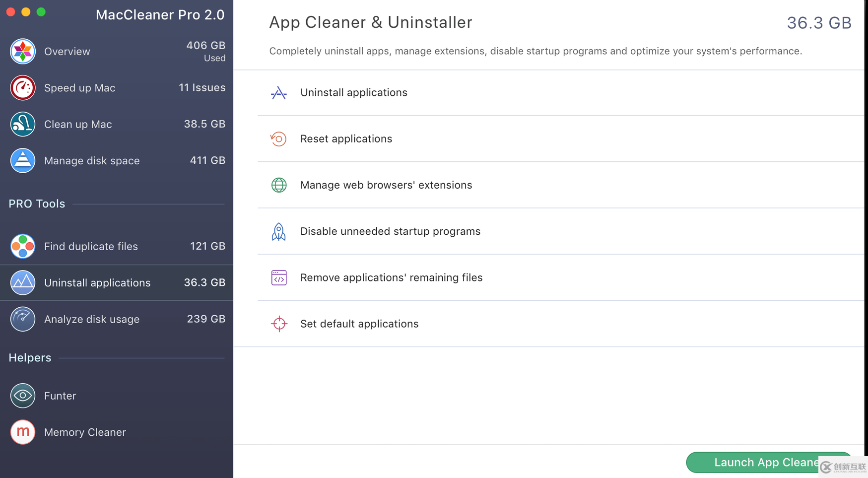Click the green fullscreen window button
Image resolution: width=868 pixels, height=478 pixels.
41,12
